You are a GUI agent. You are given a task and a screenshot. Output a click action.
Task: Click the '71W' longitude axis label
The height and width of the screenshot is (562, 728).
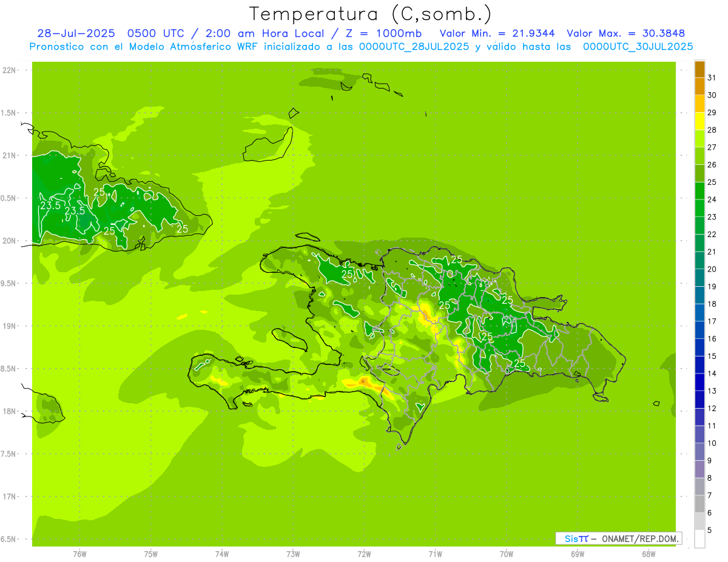pos(435,554)
